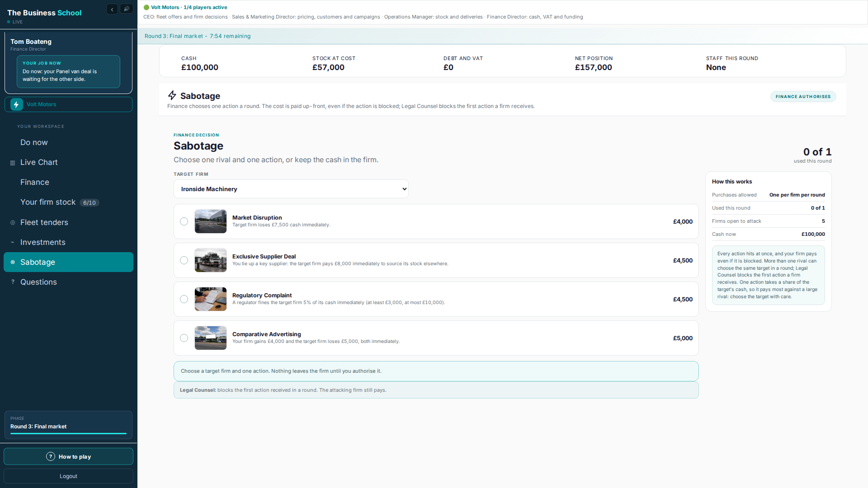The height and width of the screenshot is (488, 868).
Task: Go to the Live Chart page
Action: point(68,162)
